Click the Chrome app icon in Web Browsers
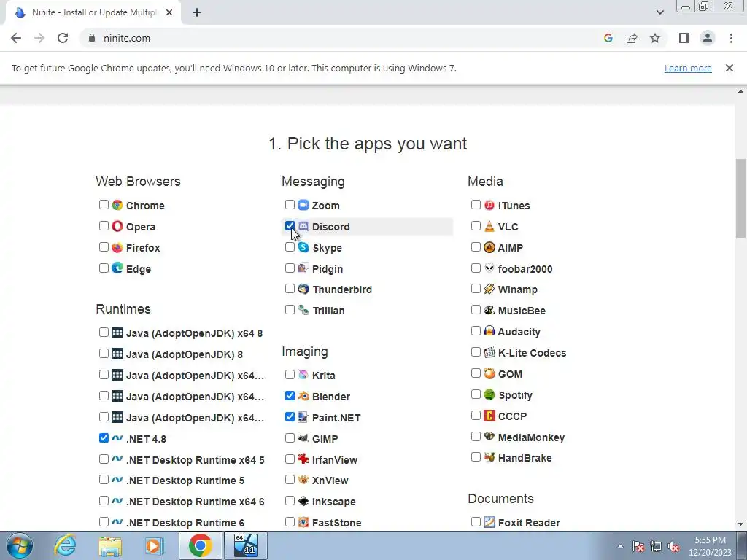Image resolution: width=747 pixels, height=560 pixels. point(117,205)
